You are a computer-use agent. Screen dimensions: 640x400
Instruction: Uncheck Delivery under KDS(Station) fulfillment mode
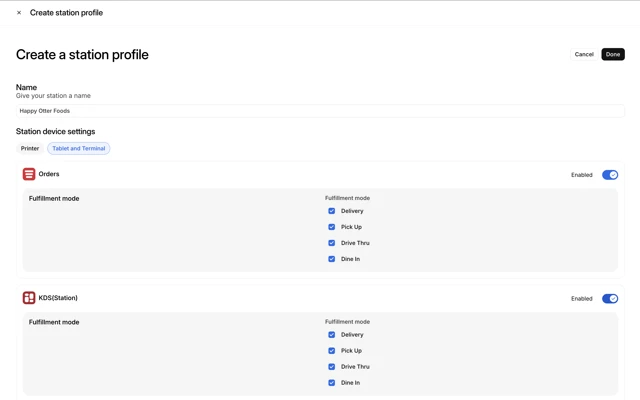click(x=332, y=335)
